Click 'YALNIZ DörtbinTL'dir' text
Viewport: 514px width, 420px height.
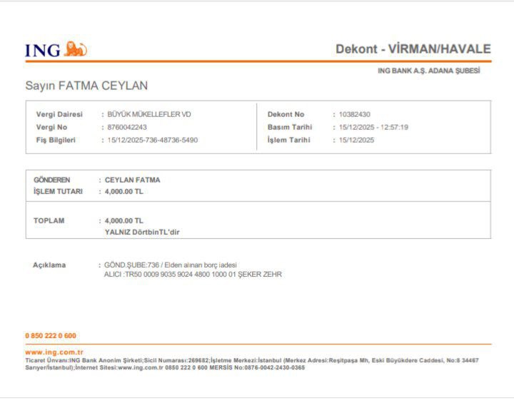142,232
